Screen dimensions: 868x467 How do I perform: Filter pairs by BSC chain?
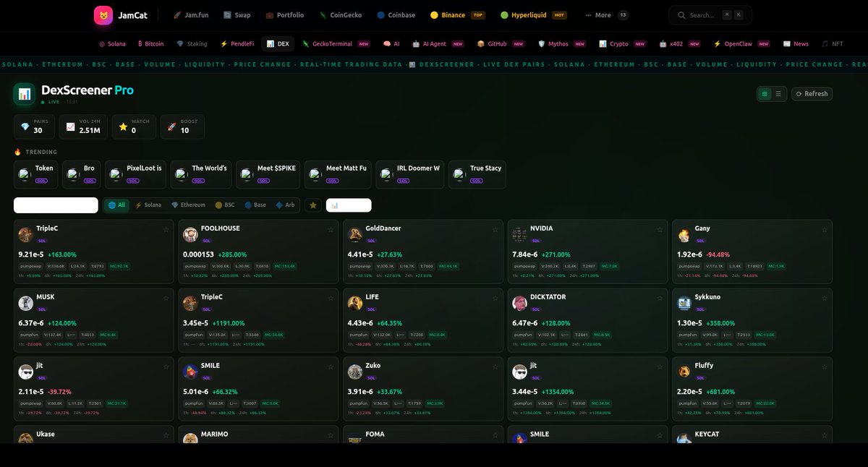(x=224, y=205)
